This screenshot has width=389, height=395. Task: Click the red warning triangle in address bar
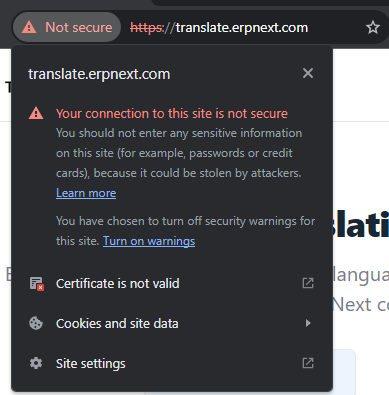click(29, 27)
